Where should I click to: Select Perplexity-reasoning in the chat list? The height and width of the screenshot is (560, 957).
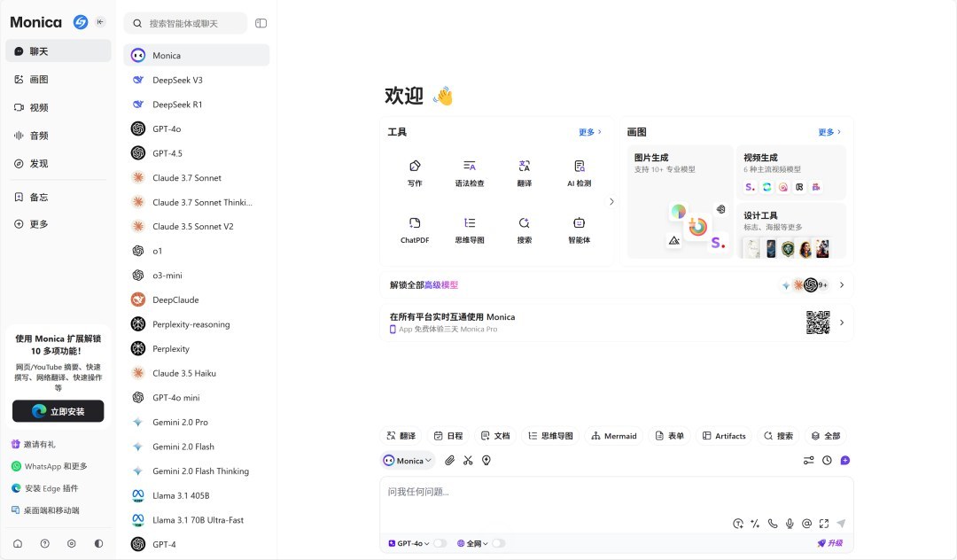197,324
